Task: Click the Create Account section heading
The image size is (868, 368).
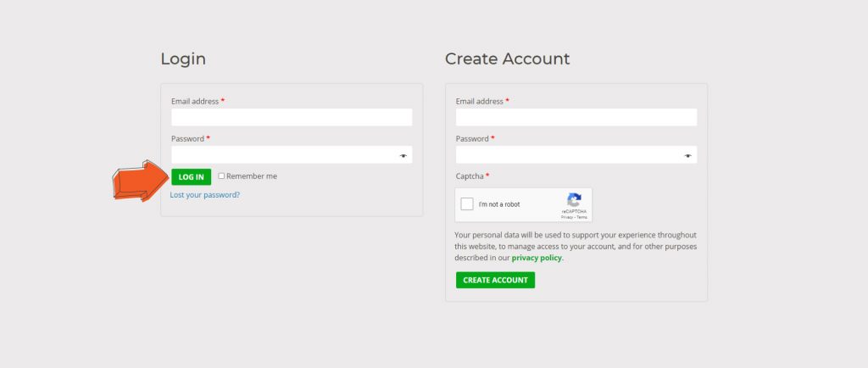Action: (x=507, y=59)
